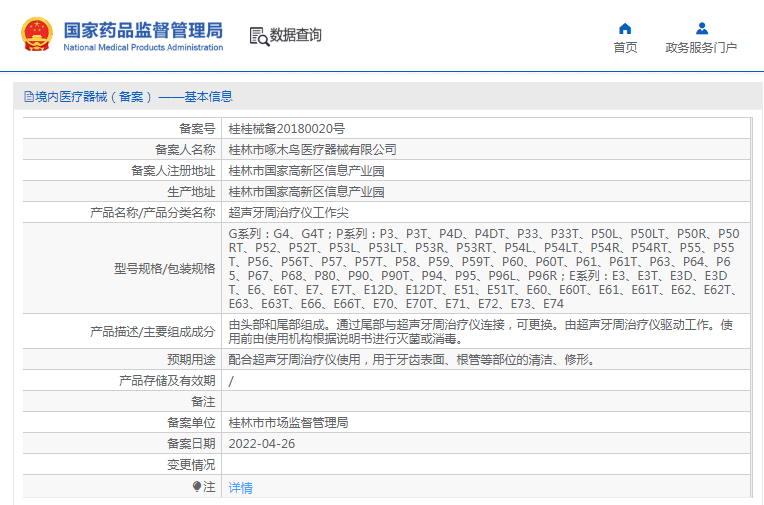This screenshot has height=505, width=764.
Task: Select the 数据查询 label
Action: [x=296, y=35]
